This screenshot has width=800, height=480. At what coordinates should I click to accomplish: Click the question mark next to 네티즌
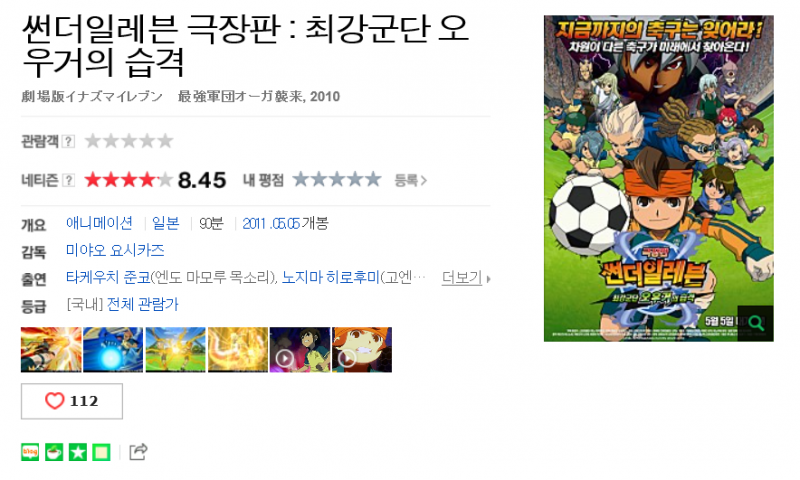point(68,180)
